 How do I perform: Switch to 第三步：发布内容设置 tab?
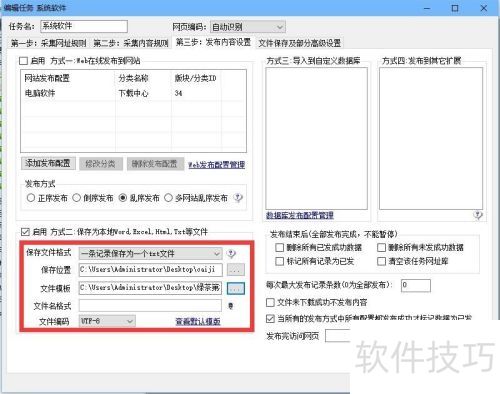[x=213, y=42]
